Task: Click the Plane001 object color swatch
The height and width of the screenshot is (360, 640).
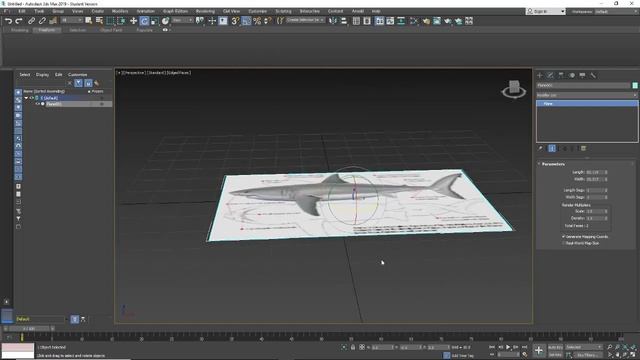Action: (x=635, y=85)
